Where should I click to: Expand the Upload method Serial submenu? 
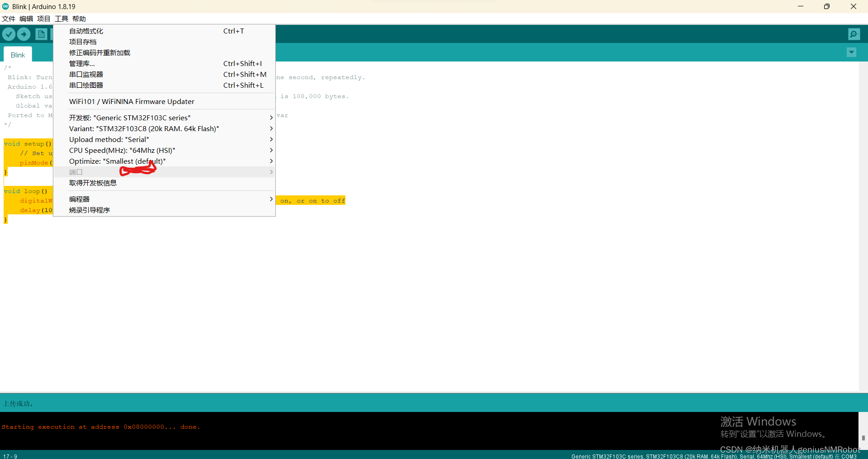(165, 140)
